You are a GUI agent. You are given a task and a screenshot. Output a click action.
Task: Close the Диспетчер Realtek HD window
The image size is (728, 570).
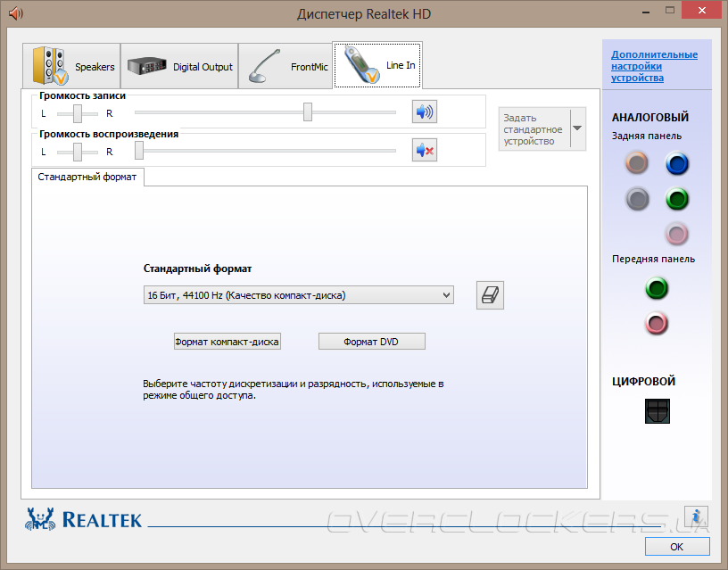701,10
